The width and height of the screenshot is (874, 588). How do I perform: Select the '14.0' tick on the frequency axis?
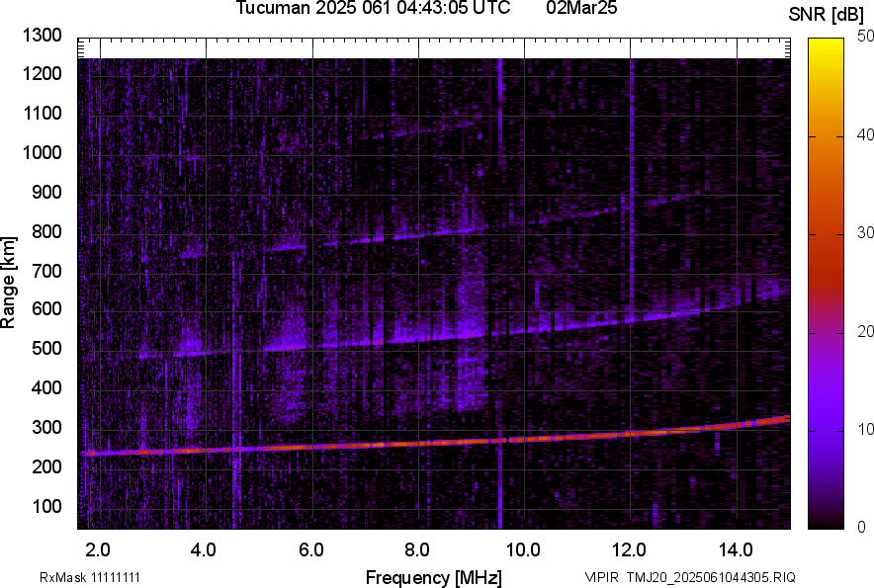(737, 549)
